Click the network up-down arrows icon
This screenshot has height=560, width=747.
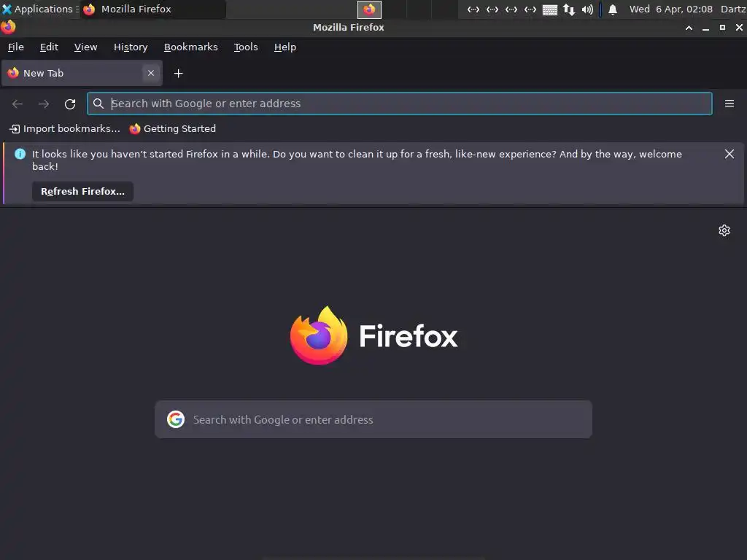569,9
